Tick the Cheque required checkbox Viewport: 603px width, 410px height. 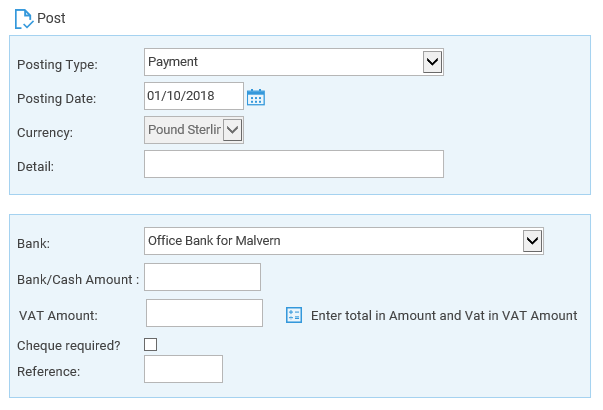coord(150,344)
